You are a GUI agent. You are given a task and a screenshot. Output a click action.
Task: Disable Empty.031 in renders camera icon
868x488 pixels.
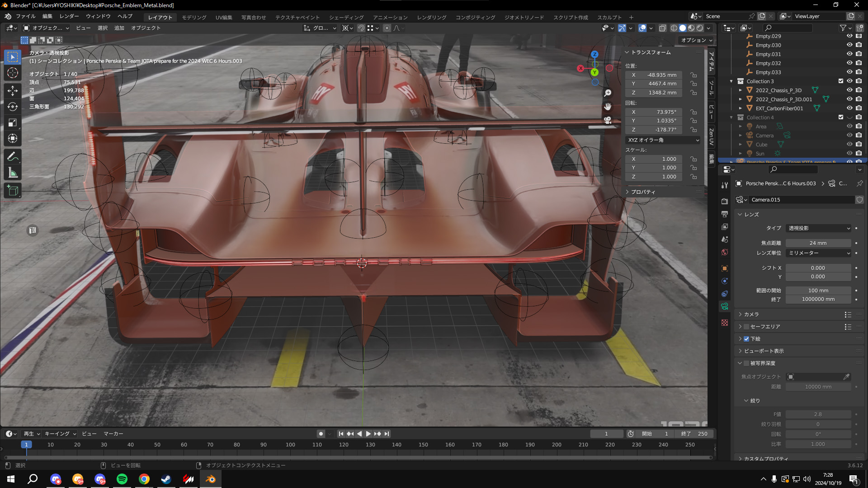click(x=859, y=54)
